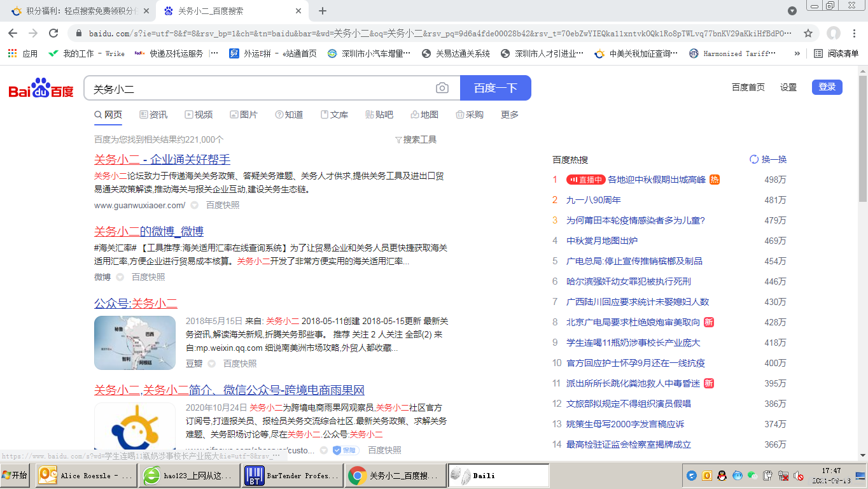
Task: Open 外运E拼 bookmark
Action: click(273, 53)
